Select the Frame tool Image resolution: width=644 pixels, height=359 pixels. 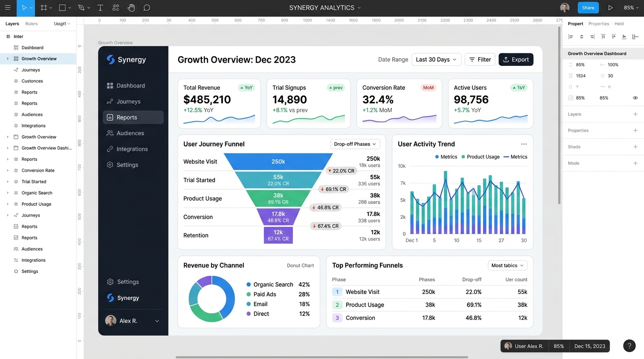pos(44,8)
